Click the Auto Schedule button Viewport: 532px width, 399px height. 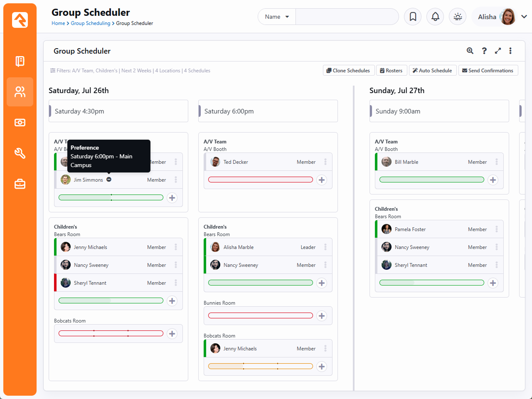coord(433,71)
